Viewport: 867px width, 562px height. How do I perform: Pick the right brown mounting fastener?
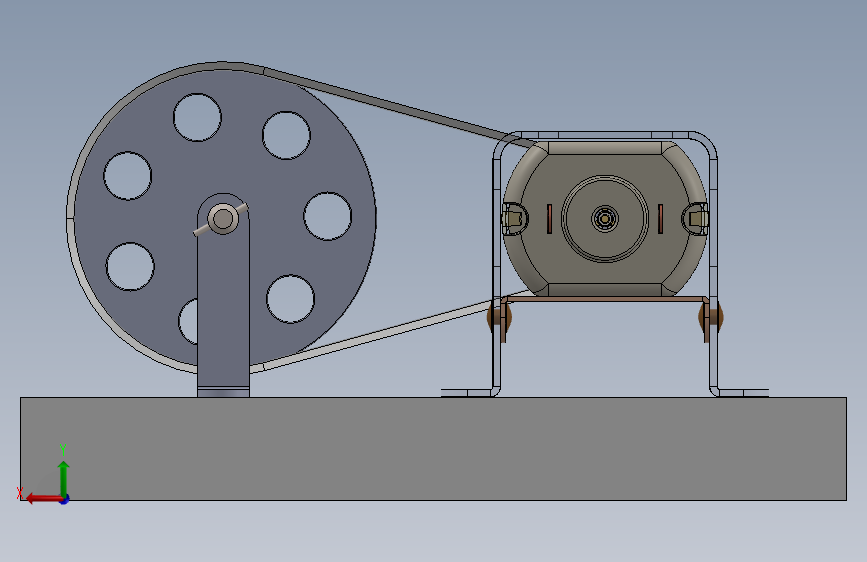point(711,317)
